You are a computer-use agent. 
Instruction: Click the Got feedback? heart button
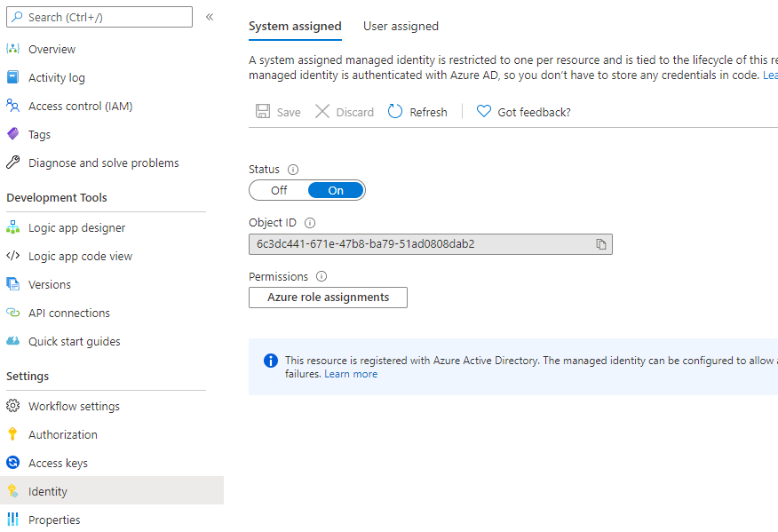[x=523, y=112]
